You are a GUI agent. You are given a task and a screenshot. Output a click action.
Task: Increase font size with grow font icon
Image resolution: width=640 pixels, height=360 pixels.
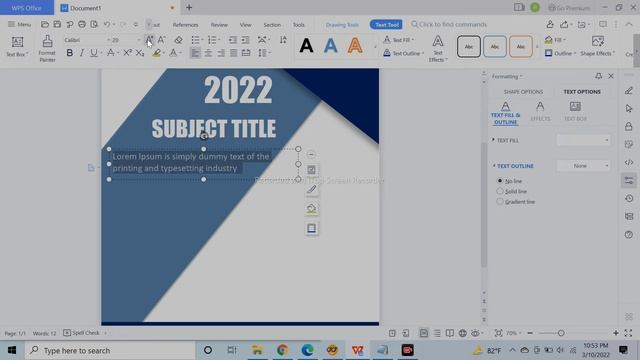point(149,40)
